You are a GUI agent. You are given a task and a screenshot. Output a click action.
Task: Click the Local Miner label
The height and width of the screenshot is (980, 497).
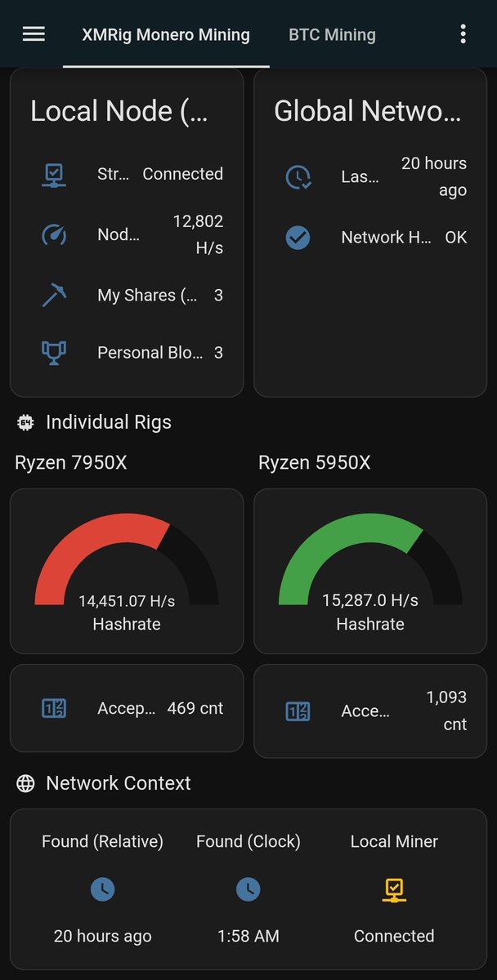click(x=394, y=842)
